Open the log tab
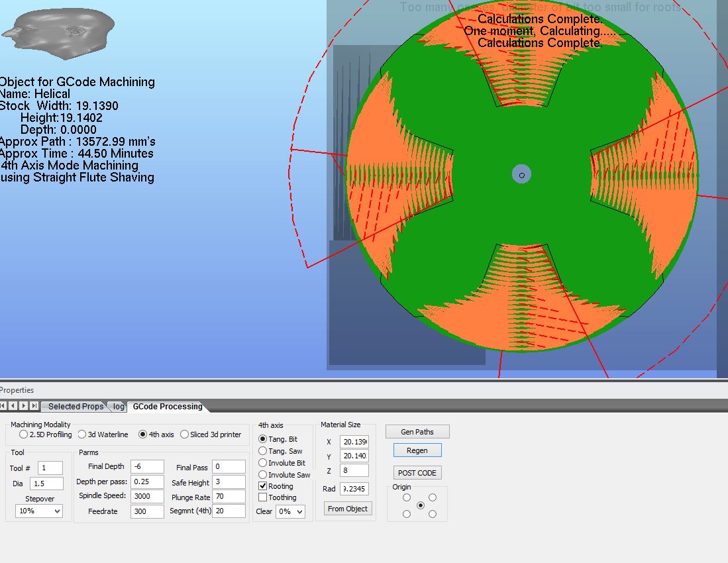The image size is (728, 563). (x=118, y=407)
